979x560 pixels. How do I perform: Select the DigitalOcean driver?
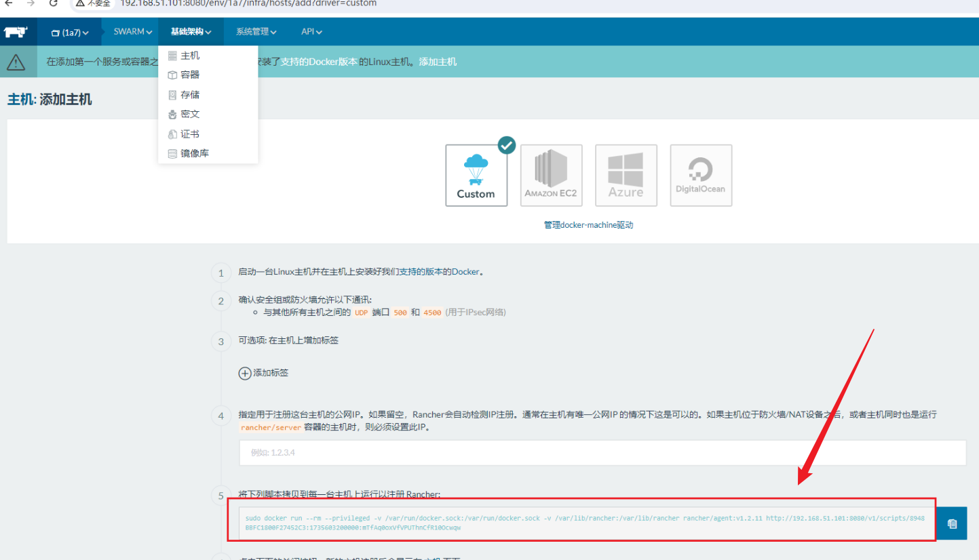click(701, 176)
